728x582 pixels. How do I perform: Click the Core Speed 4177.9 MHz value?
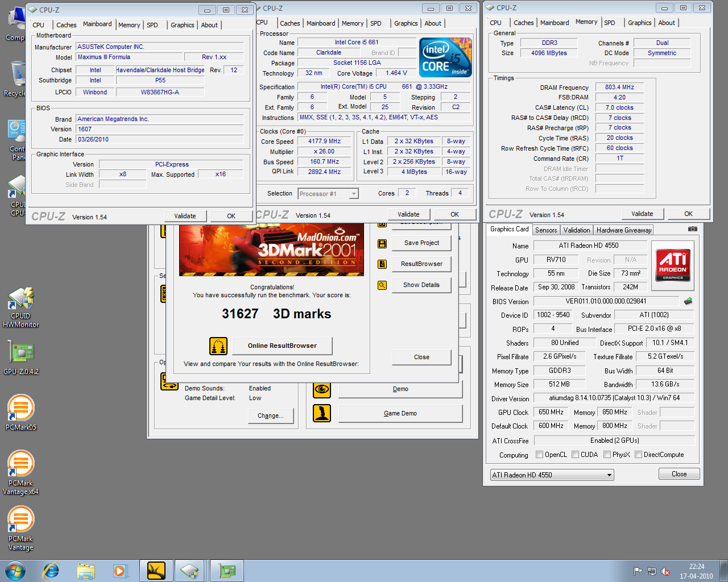click(325, 142)
